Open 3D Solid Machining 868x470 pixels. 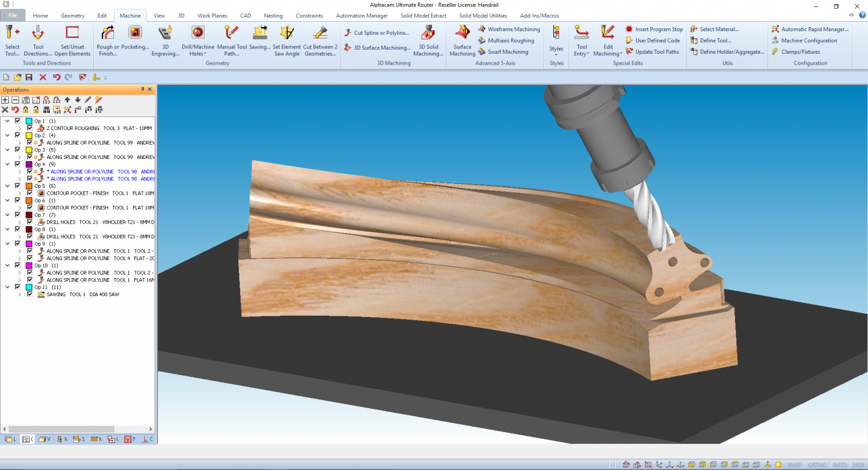[428, 40]
